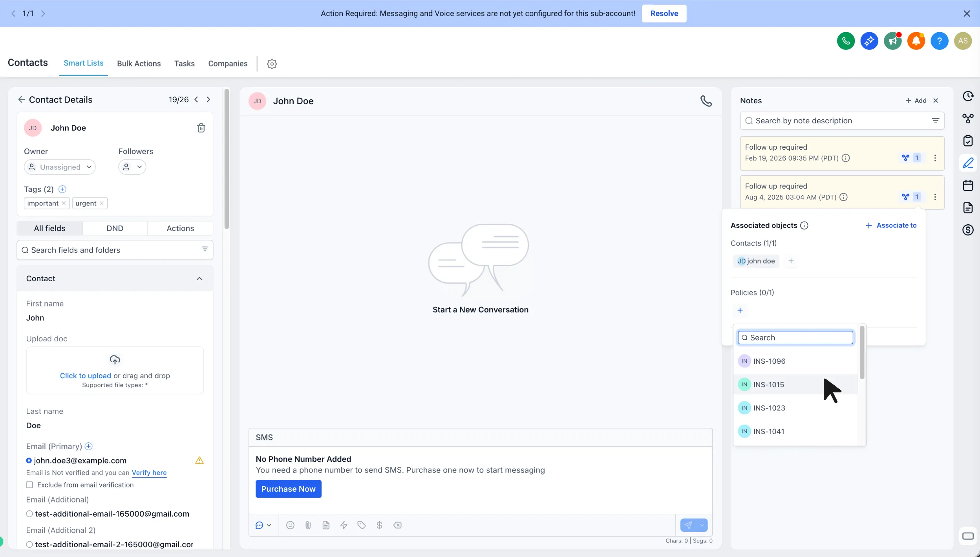The image size is (980, 557).
Task: Open the Owner Unassigned dropdown
Action: tap(60, 167)
